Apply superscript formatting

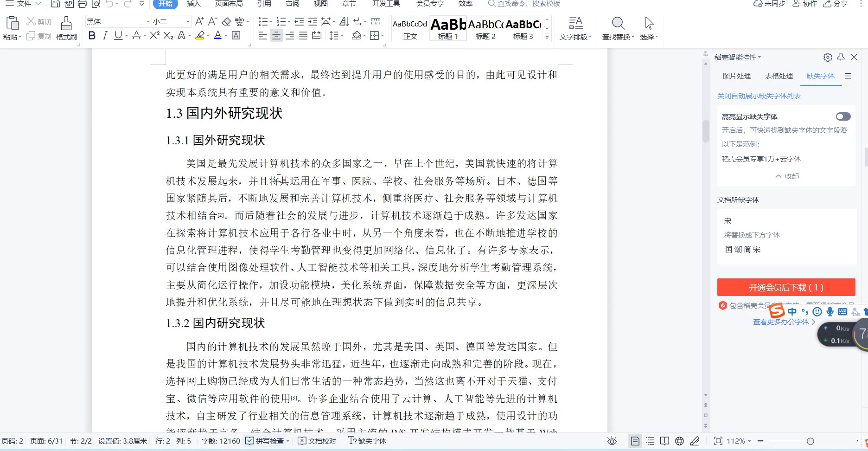pyautogui.click(x=154, y=36)
